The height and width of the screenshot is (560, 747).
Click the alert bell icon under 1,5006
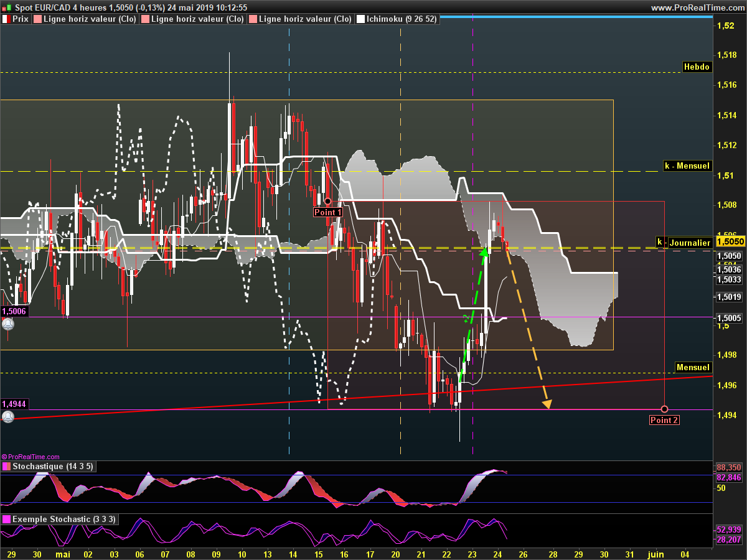7,324
